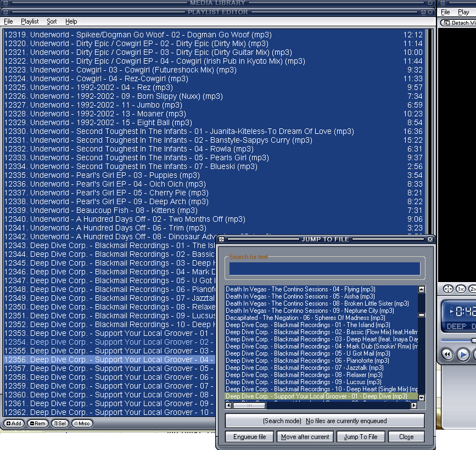The height and width of the screenshot is (450, 476).
Task: Click the video move/pan control icon
Action: (x=448, y=289)
